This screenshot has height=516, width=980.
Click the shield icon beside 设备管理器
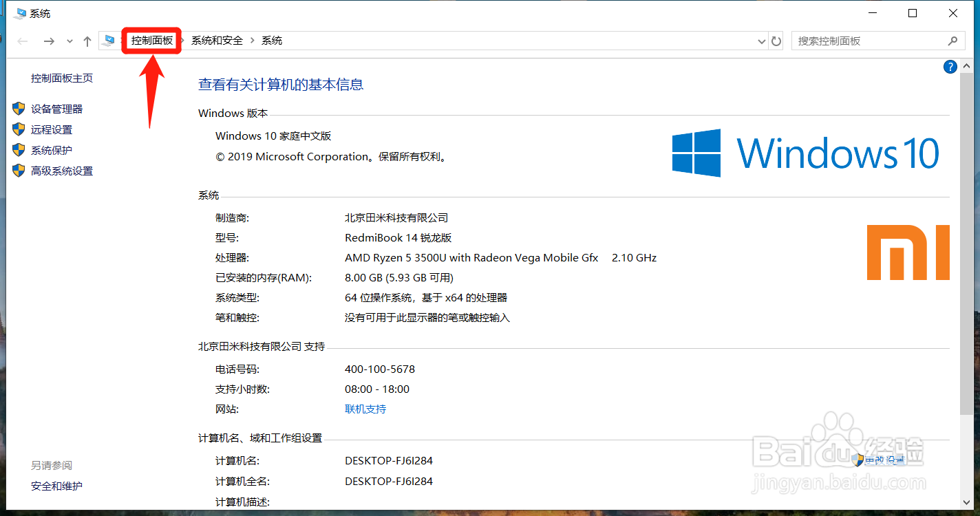point(19,109)
